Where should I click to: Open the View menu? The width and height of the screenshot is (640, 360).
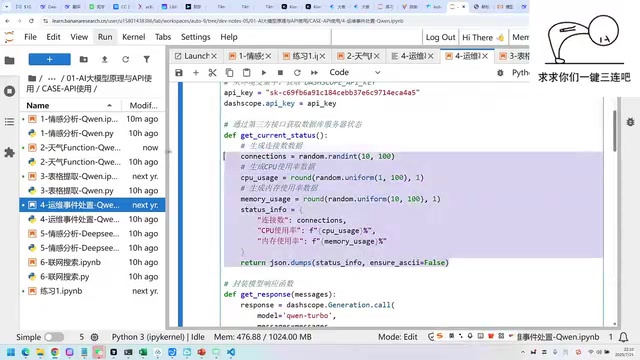pos(79,37)
